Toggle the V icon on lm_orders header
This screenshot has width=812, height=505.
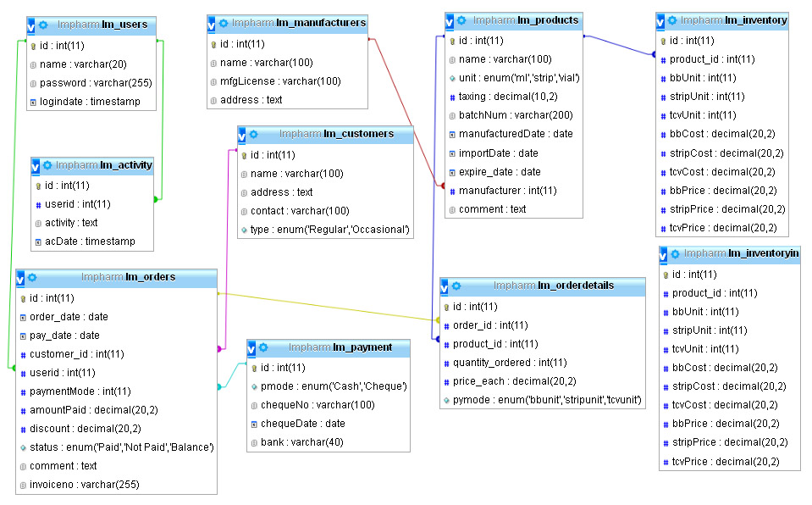(19, 277)
